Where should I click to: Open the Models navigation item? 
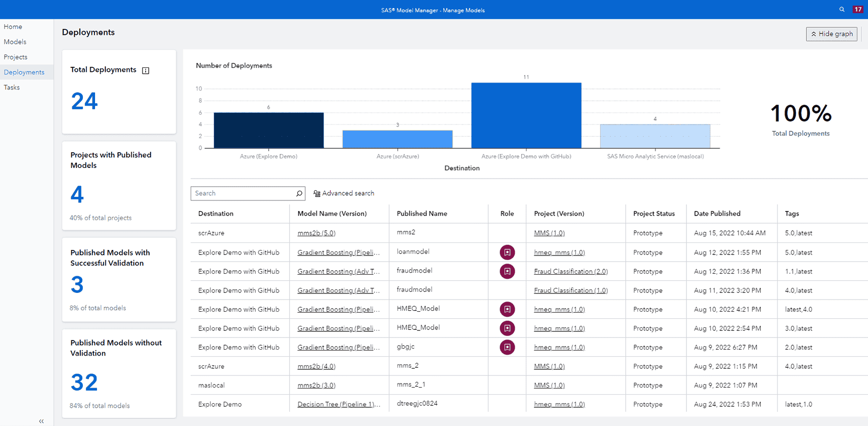pos(15,42)
